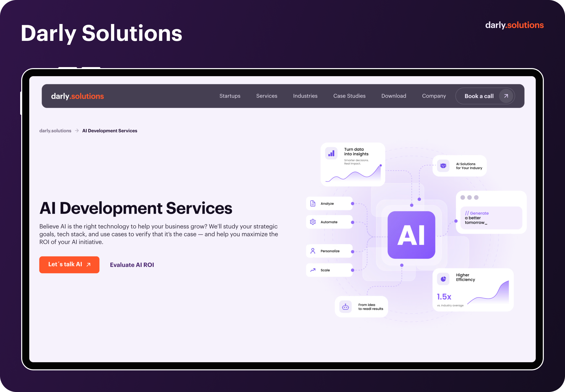Click the Book a call button
The image size is (565, 392).
point(485,96)
